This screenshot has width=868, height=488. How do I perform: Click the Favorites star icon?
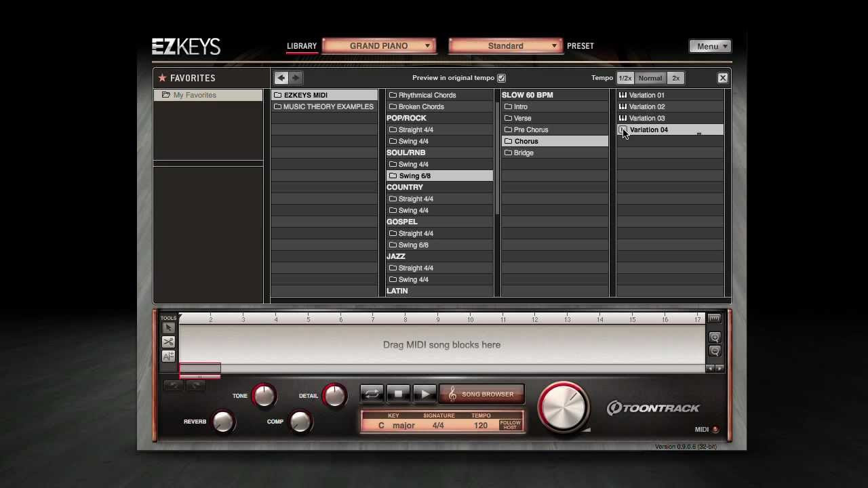[162, 78]
